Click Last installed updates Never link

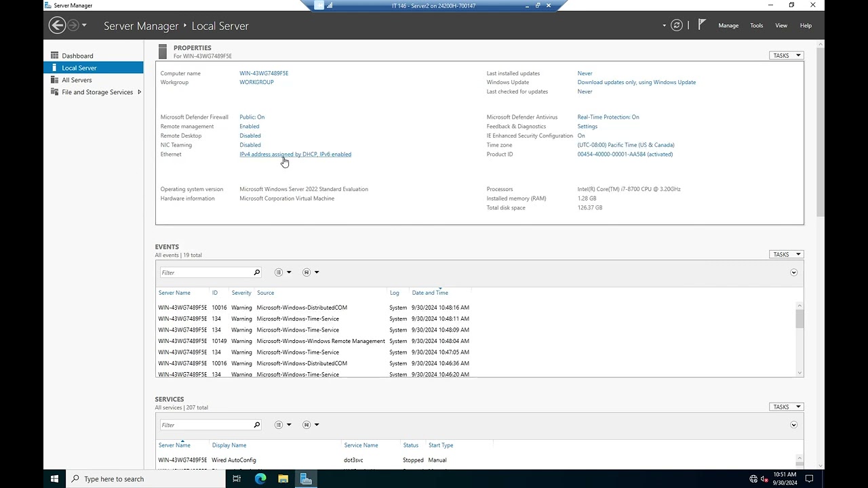(x=585, y=73)
